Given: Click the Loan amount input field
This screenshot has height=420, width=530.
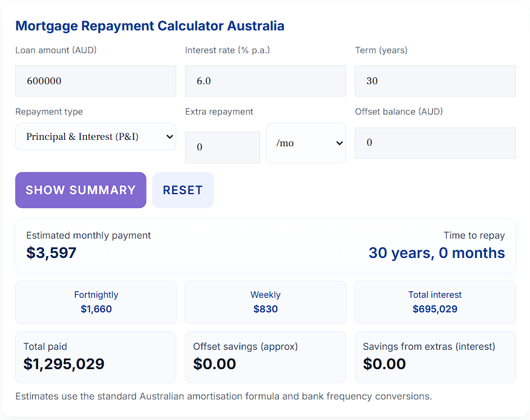Looking at the screenshot, I should click(95, 81).
